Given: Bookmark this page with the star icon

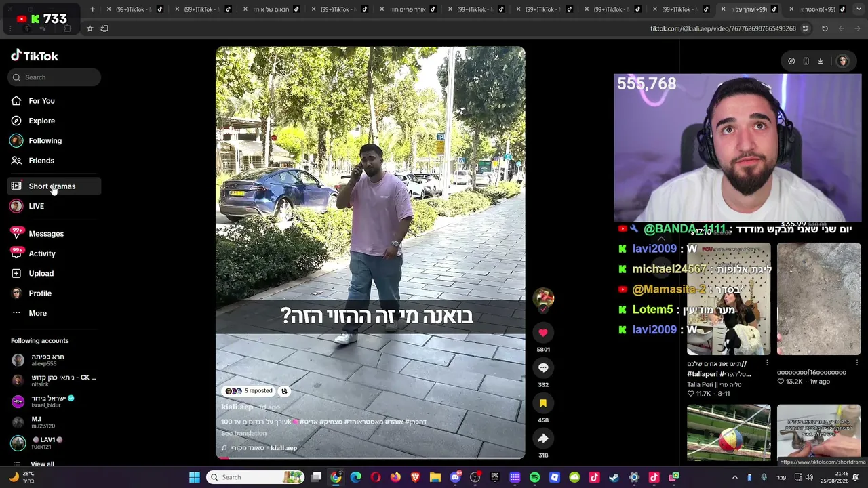Looking at the screenshot, I should (x=90, y=28).
